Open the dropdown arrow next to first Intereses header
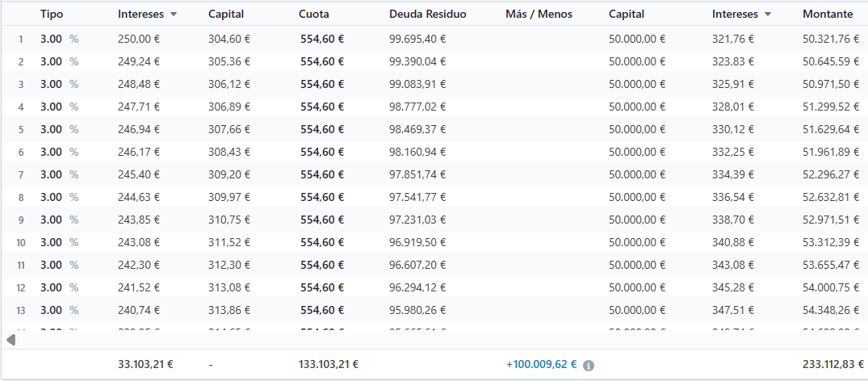 [x=174, y=15]
